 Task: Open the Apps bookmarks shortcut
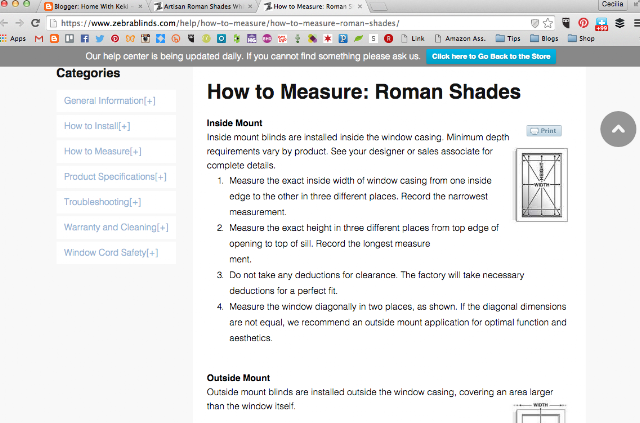[x=13, y=38]
